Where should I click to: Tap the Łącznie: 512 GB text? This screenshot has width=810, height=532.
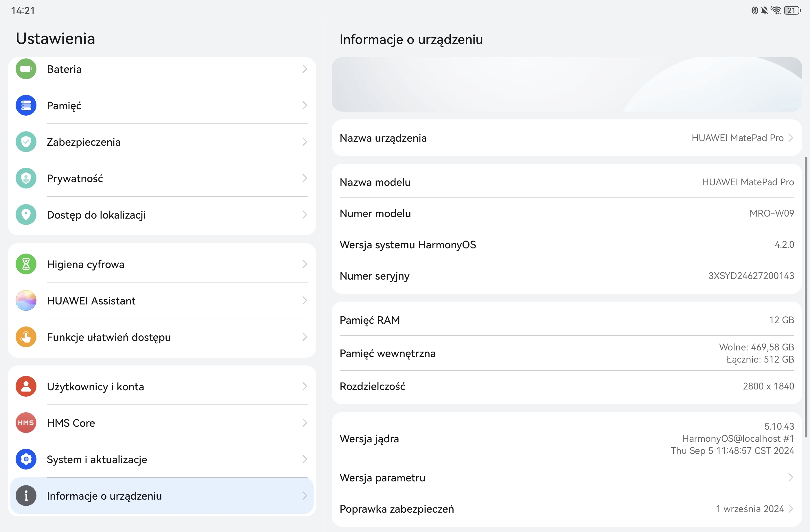click(x=760, y=359)
